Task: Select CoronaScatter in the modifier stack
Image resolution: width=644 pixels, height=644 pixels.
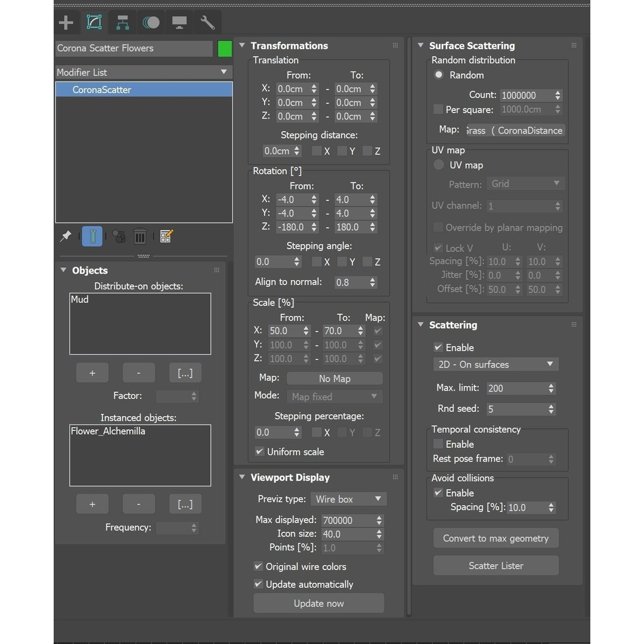Action: coord(144,89)
